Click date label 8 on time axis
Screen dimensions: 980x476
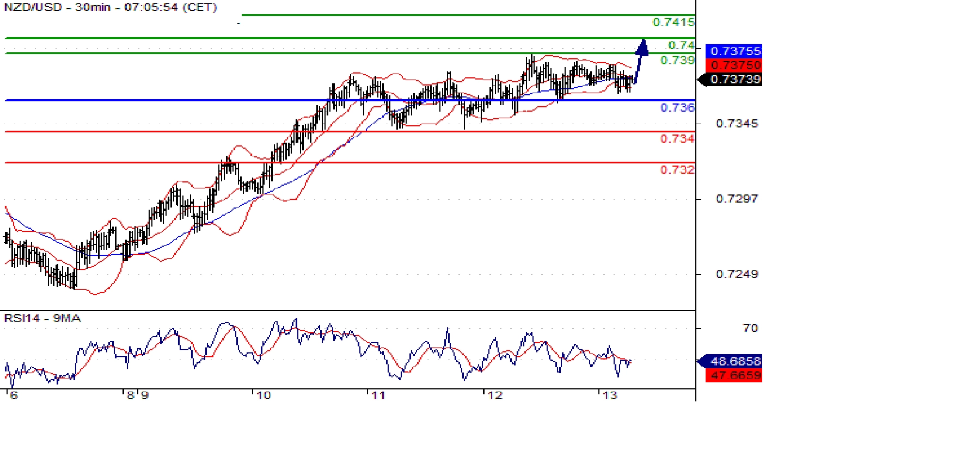(130, 396)
